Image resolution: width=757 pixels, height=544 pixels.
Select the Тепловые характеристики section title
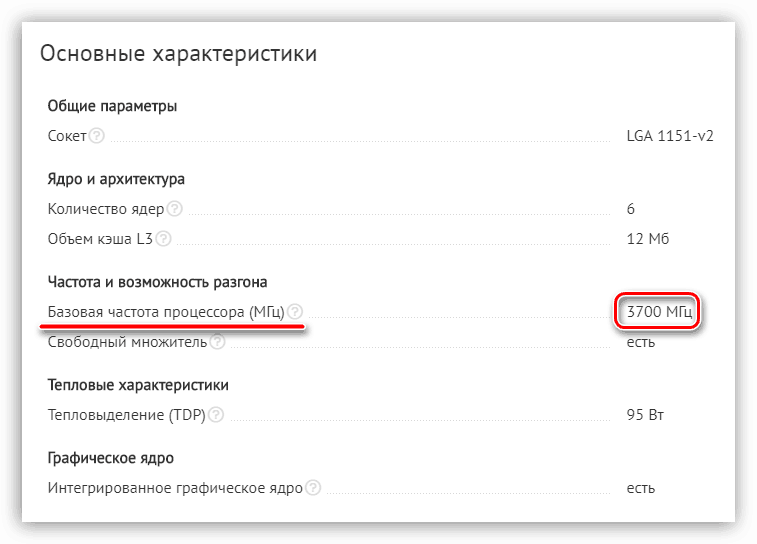point(138,385)
